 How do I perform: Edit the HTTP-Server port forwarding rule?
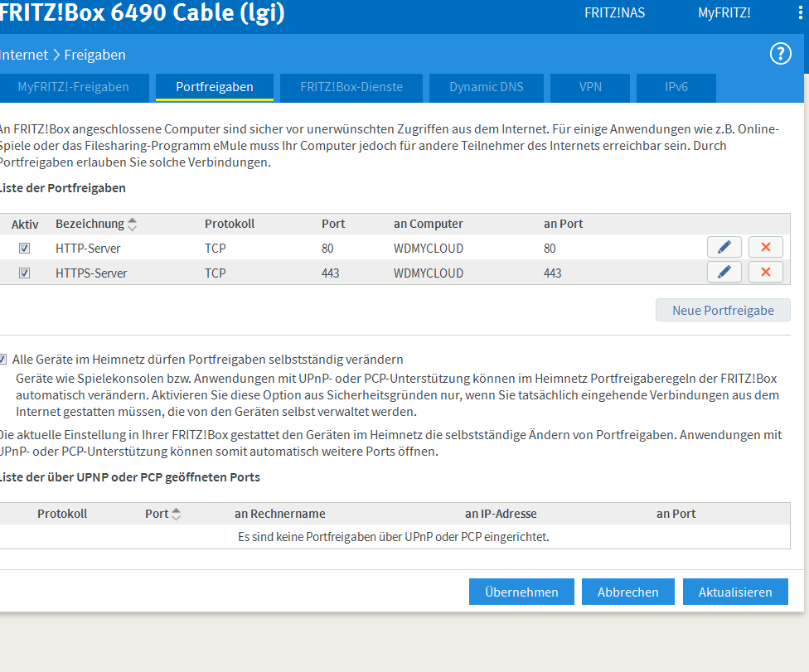pyautogui.click(x=724, y=247)
